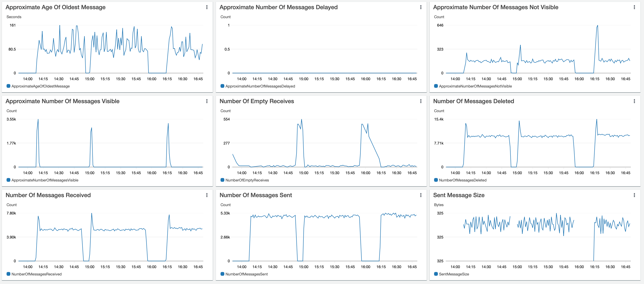Open widget menu for Number Of Empty Receives
Viewport: 644px width, 284px height.
point(421,101)
